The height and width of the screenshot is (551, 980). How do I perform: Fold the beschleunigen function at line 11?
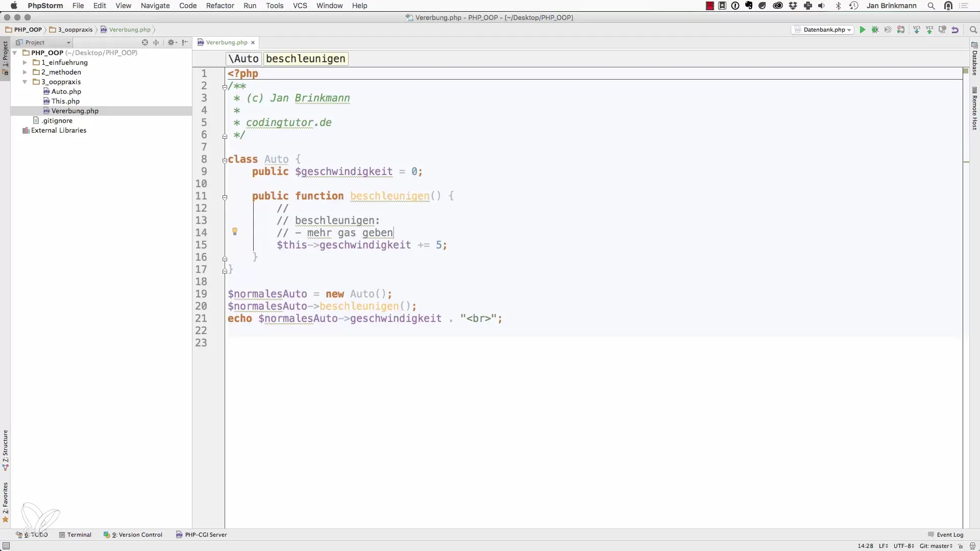(x=225, y=197)
